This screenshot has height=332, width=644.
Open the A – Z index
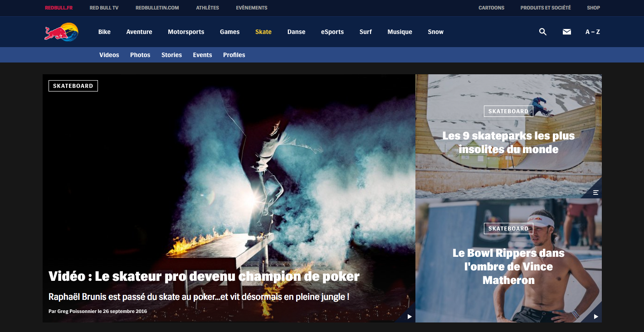tap(592, 32)
